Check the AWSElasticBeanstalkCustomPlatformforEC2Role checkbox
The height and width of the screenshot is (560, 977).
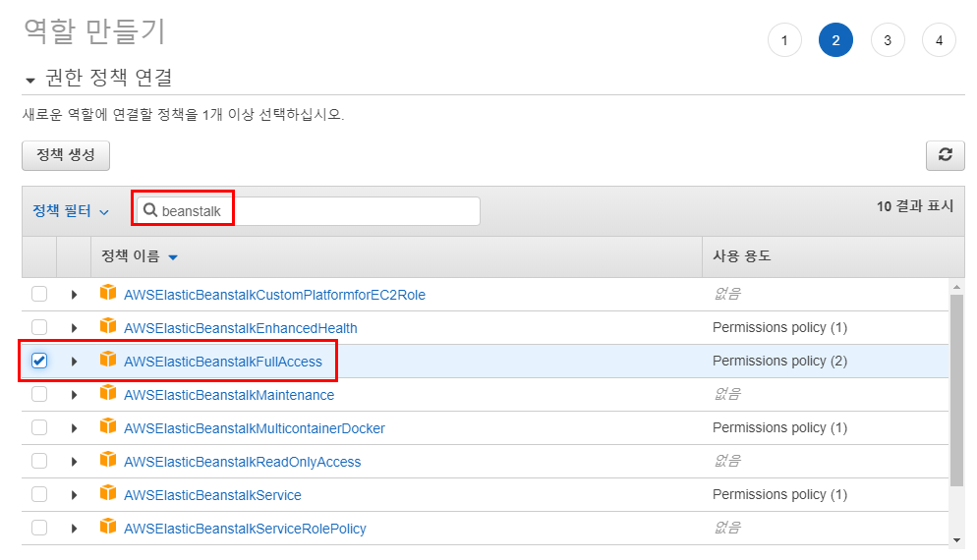39,294
